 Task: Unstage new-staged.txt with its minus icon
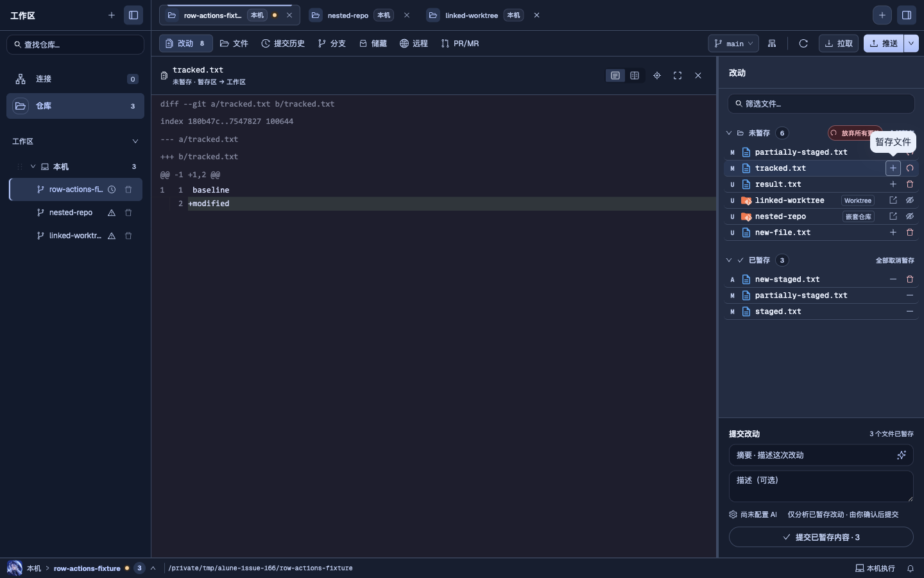point(893,279)
